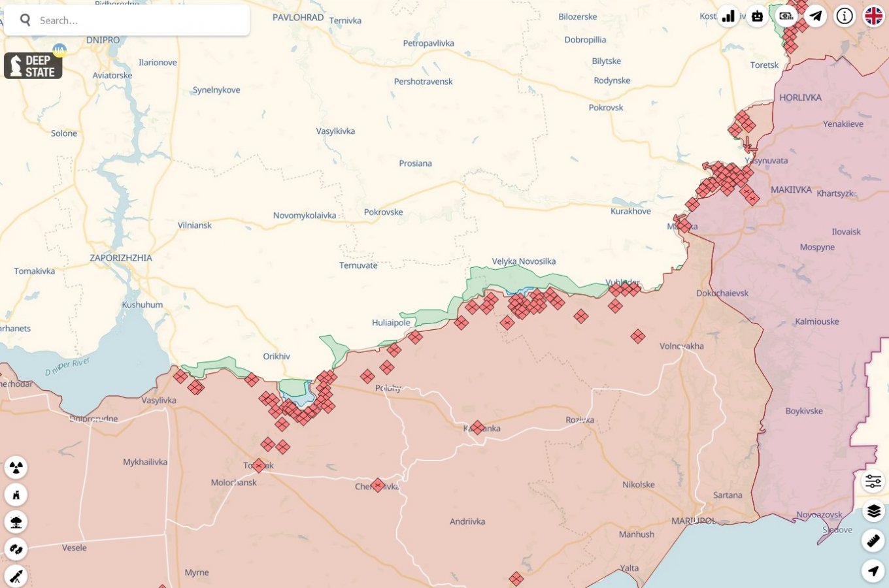Select the missile strike icon on the left

16,577
